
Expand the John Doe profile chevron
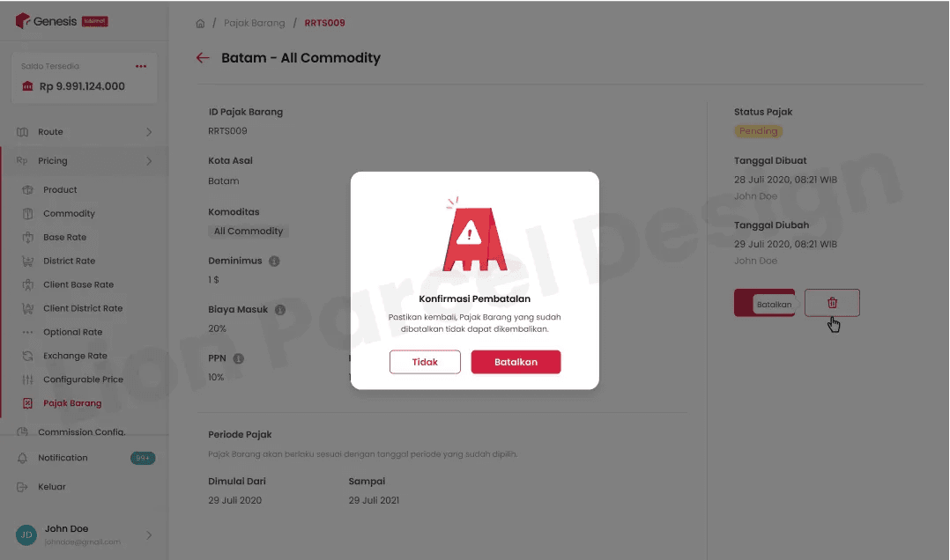pyautogui.click(x=149, y=535)
